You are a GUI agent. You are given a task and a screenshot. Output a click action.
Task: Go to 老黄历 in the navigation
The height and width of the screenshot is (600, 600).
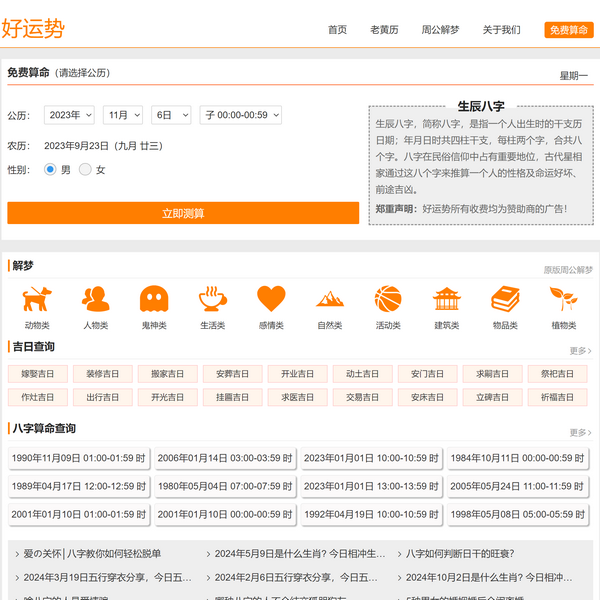coord(384,30)
